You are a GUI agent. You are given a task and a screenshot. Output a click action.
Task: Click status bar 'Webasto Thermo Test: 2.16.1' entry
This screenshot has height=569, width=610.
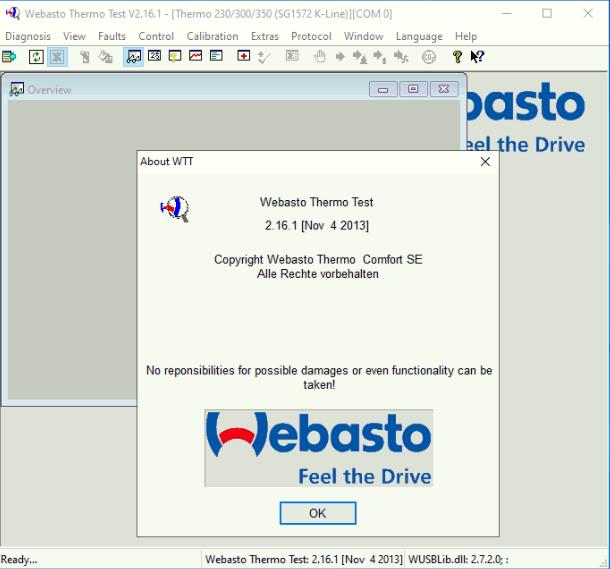[304, 559]
